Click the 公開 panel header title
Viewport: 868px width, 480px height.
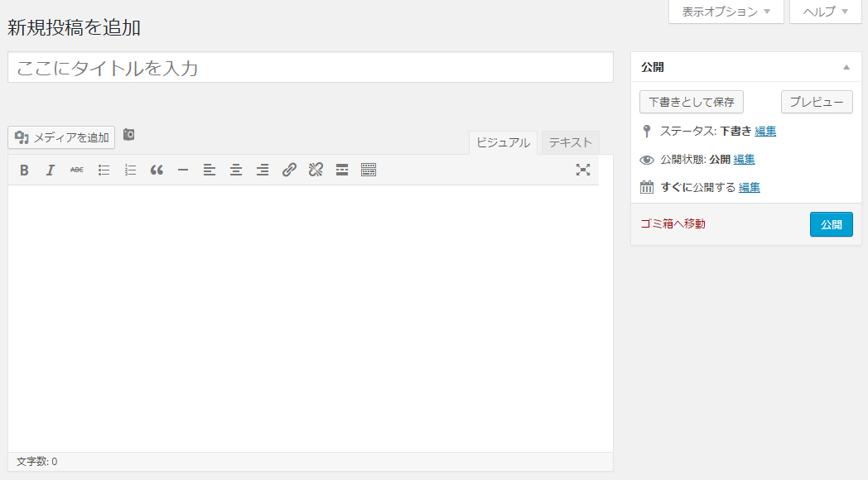click(x=652, y=68)
